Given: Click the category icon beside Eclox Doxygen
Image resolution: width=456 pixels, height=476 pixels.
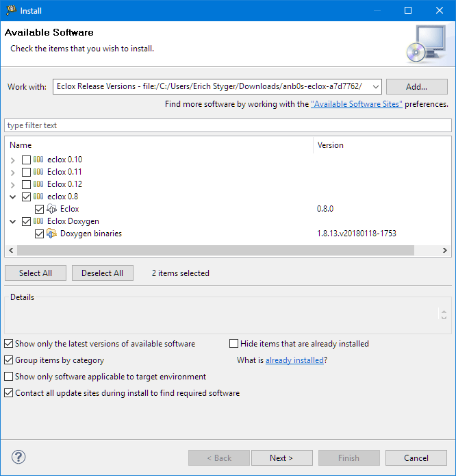Looking at the screenshot, I should click(x=38, y=221).
